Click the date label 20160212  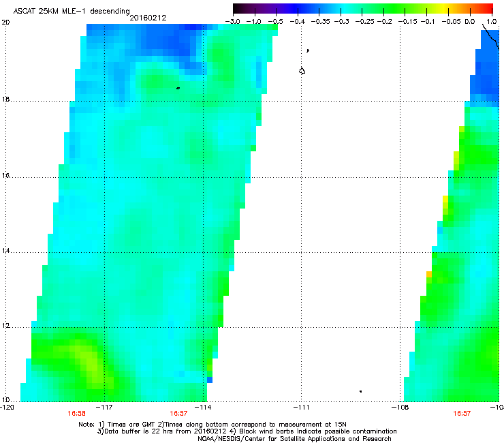click(148, 18)
